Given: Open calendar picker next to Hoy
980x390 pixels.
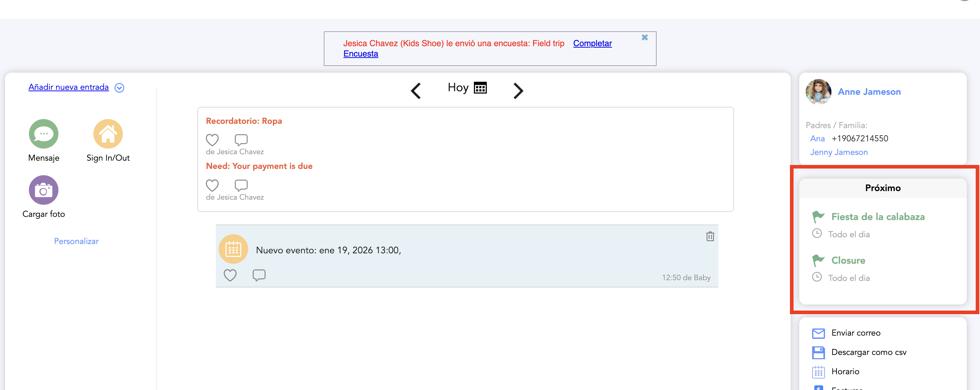Looking at the screenshot, I should [480, 88].
